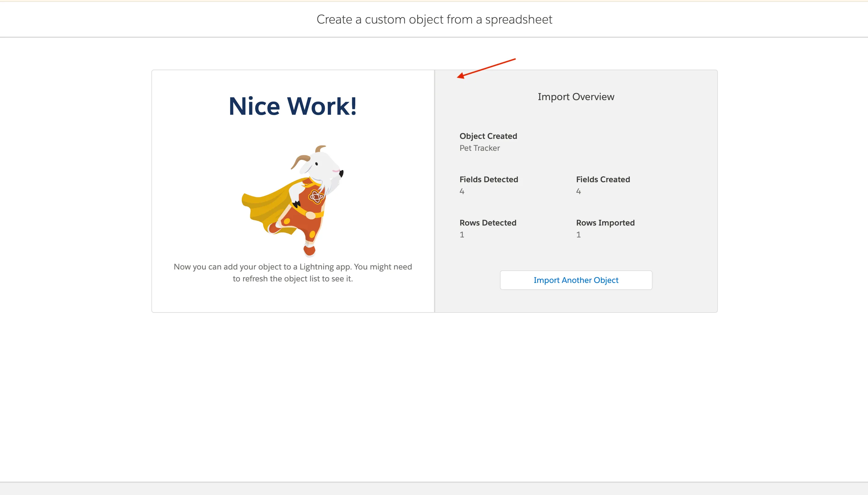
Task: Click the Rows Detected label
Action: pos(487,223)
